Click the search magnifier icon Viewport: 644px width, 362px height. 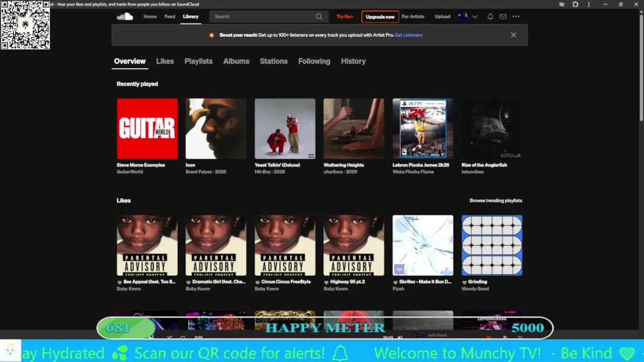(x=319, y=17)
